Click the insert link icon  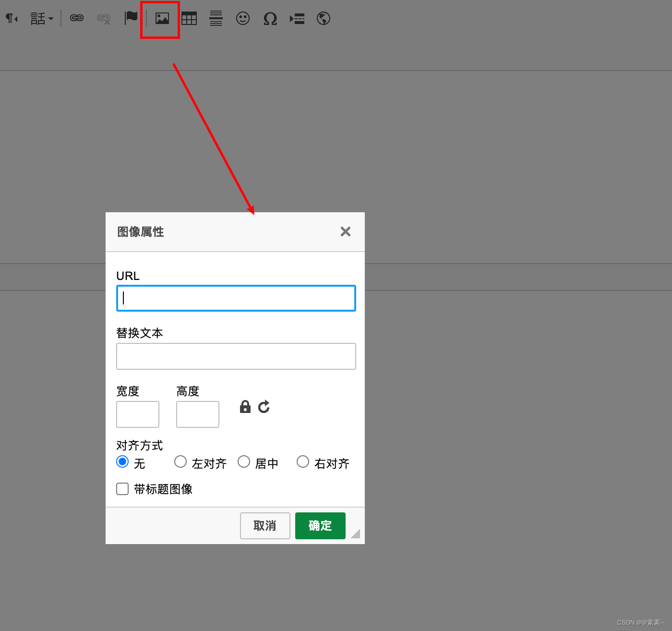(77, 18)
